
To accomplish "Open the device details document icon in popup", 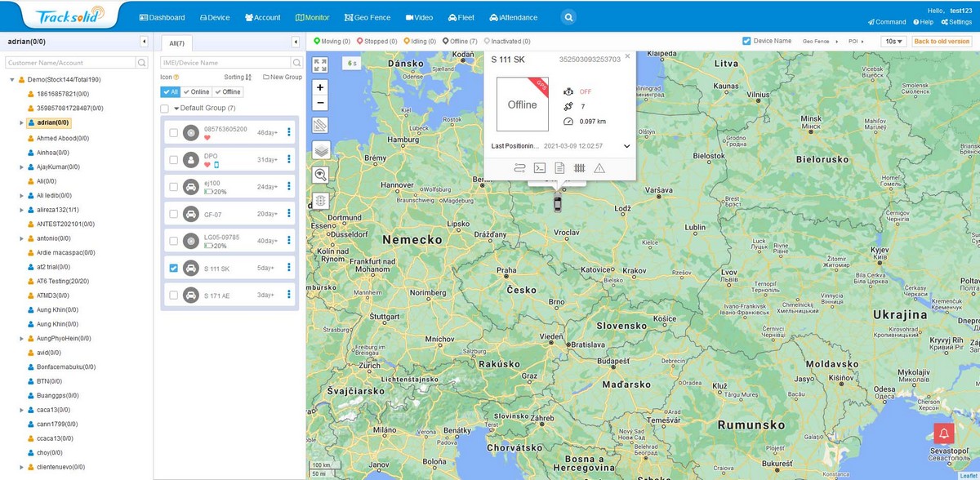I will [559, 168].
